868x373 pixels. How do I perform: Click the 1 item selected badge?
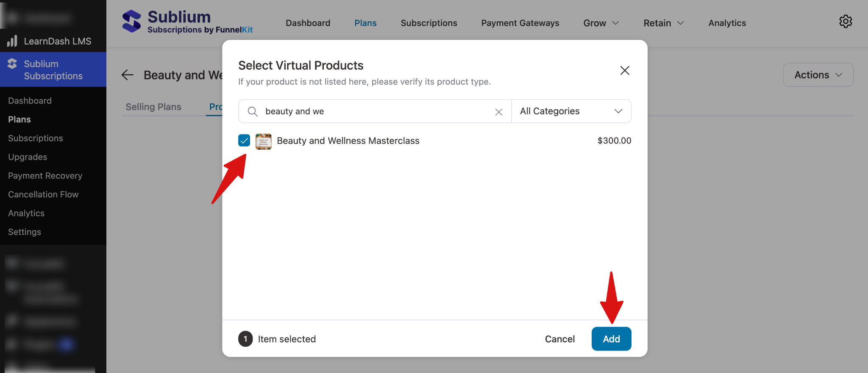point(245,339)
